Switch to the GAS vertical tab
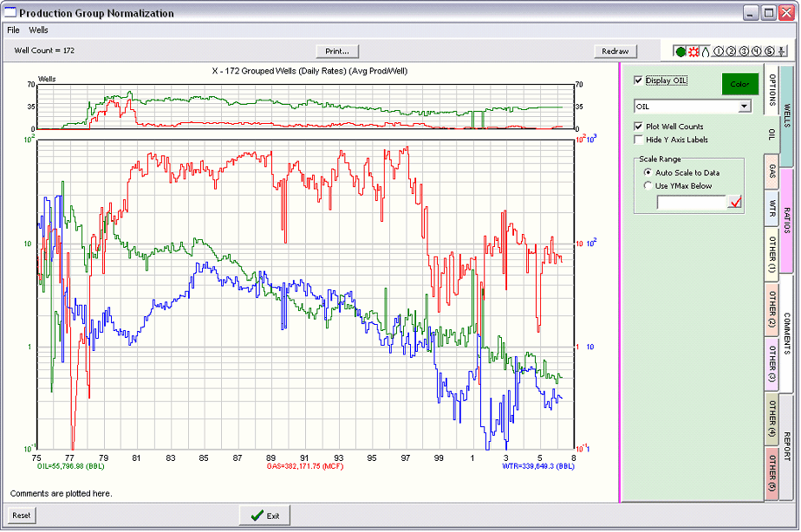Screen dimensions: 801x532 point(772,172)
